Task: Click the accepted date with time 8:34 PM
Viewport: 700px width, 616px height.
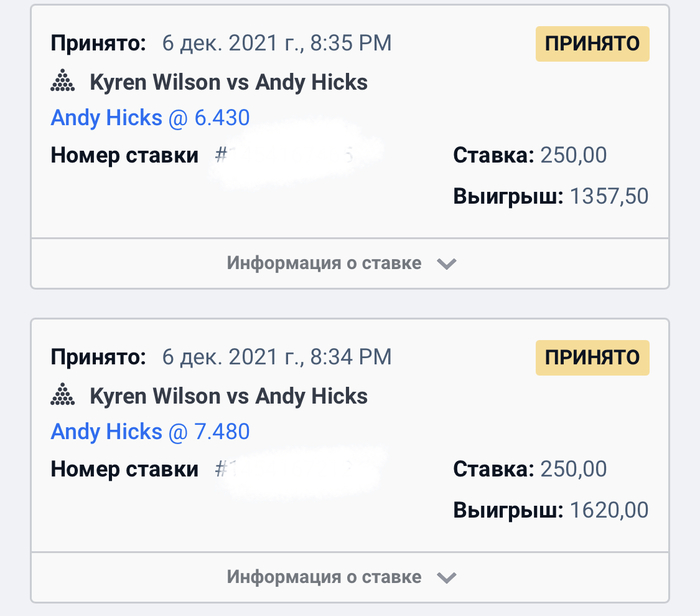Action: point(276,357)
